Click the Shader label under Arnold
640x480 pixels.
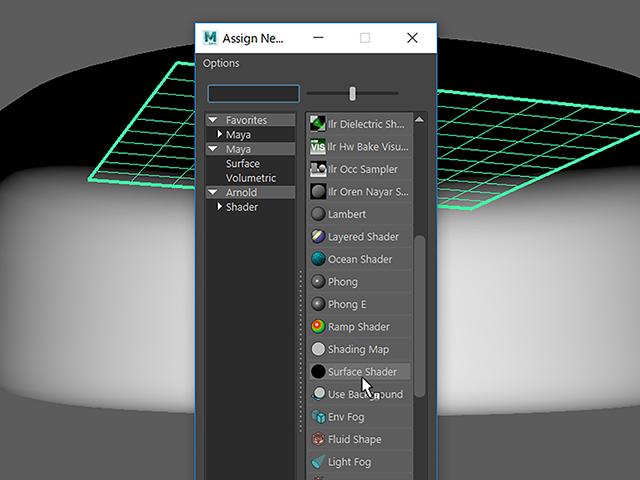(x=242, y=207)
